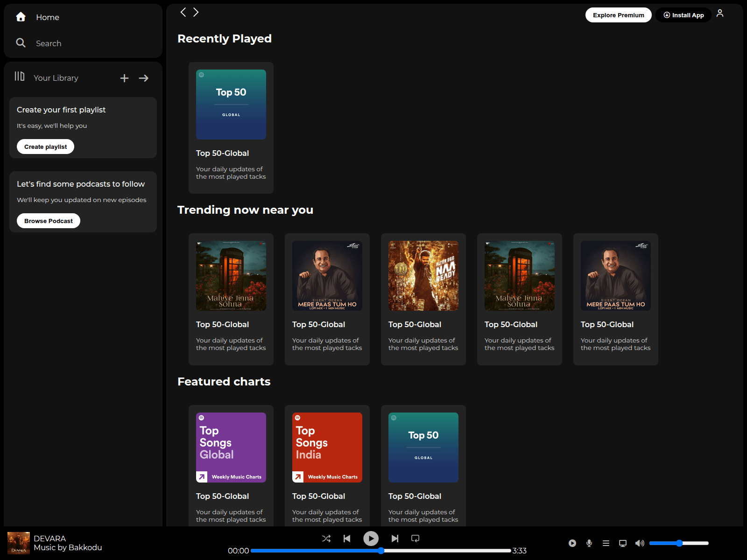Adjust the volume slider

pos(679,543)
